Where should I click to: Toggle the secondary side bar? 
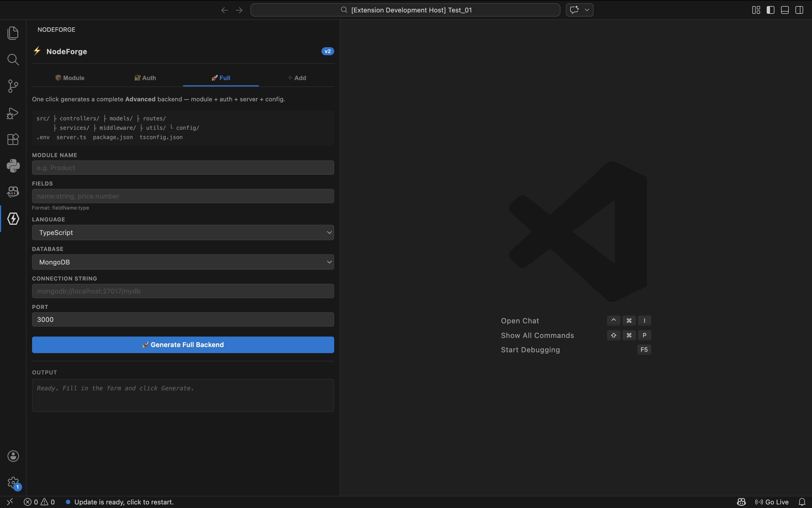coord(799,10)
